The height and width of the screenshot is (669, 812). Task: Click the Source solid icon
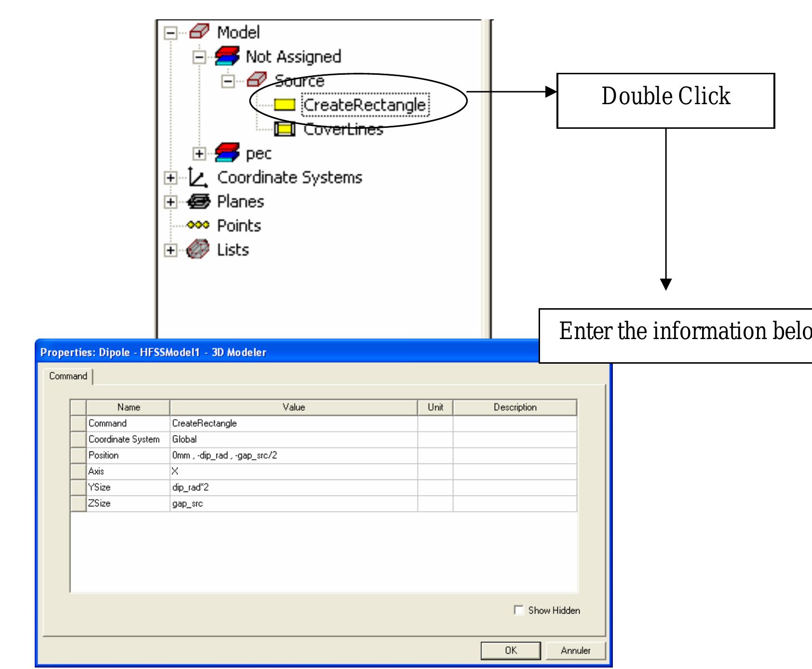pyautogui.click(x=257, y=81)
